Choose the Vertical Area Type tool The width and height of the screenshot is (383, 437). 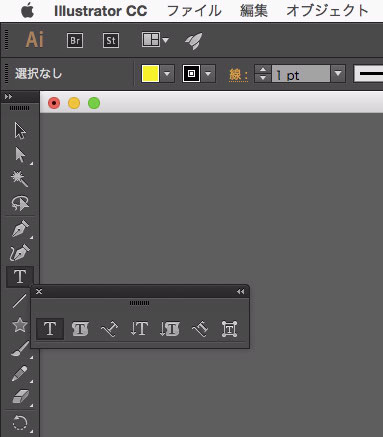click(x=169, y=329)
